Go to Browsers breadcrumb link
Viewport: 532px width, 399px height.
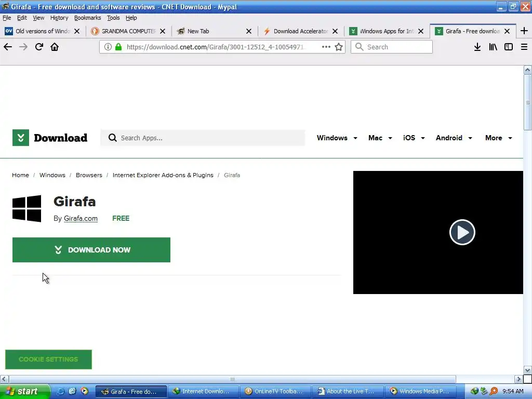[89, 175]
